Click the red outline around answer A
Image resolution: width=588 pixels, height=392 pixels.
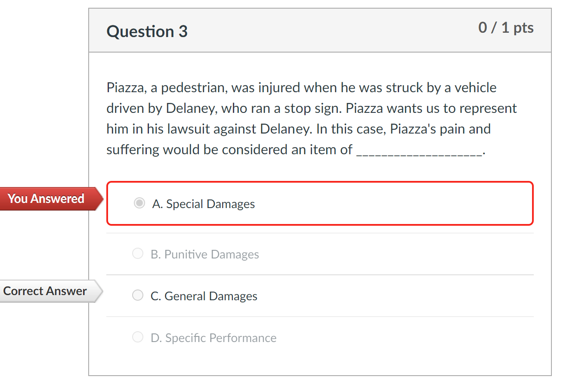[320, 181]
